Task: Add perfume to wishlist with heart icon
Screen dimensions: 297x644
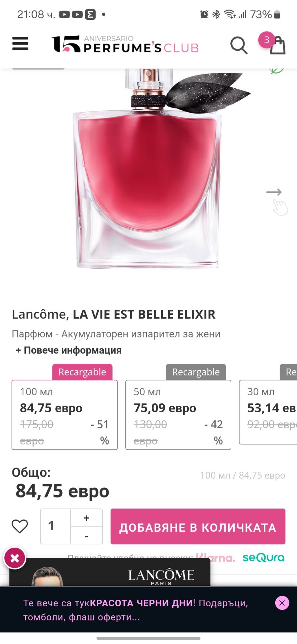Action: click(20, 526)
